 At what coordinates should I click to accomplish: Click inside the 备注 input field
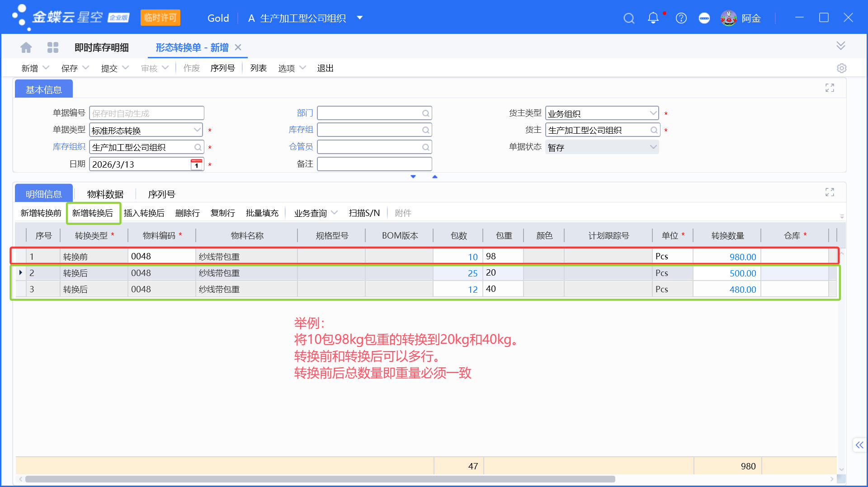pos(374,164)
